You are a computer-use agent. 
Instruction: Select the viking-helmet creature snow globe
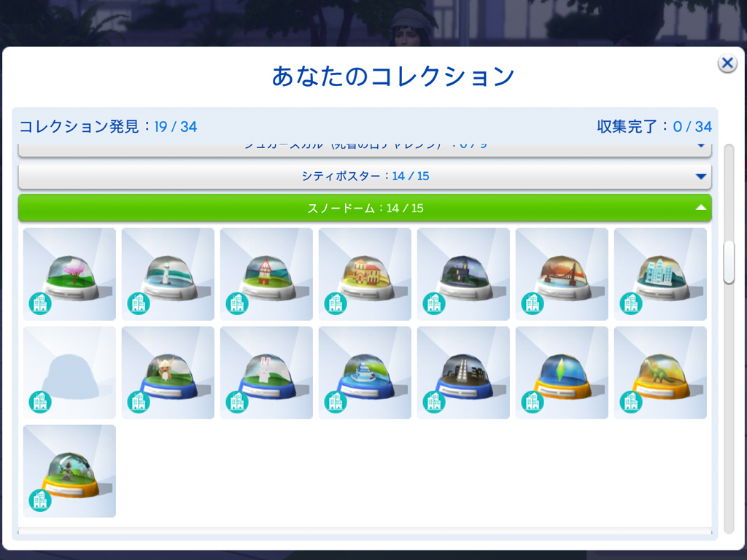pos(168,373)
